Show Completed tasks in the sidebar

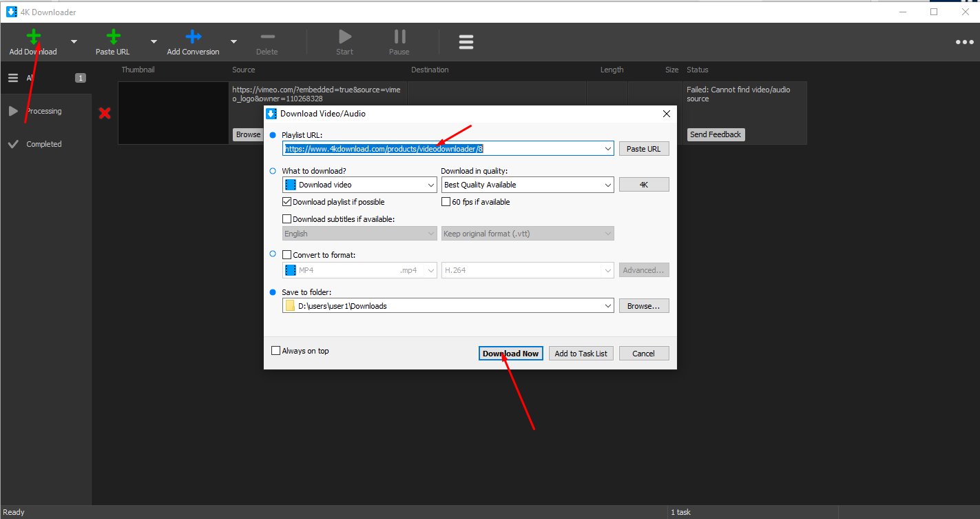click(x=45, y=144)
